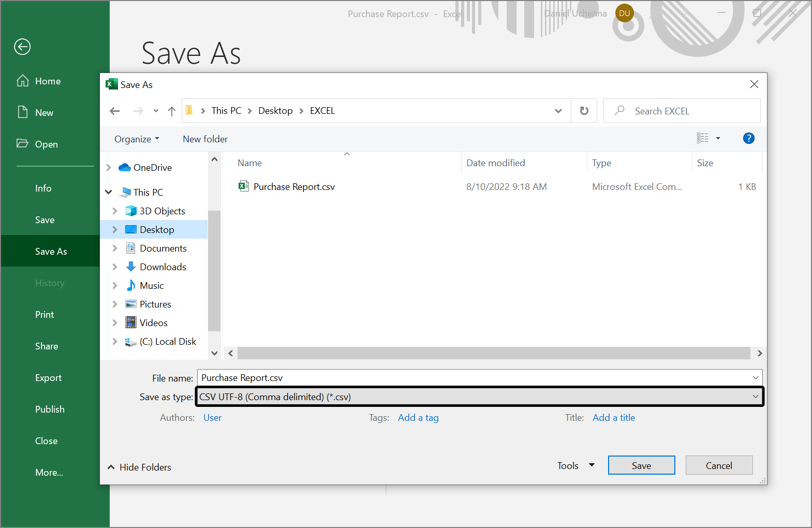Click the Search EXCEL field
The image size is (812, 528).
click(682, 111)
